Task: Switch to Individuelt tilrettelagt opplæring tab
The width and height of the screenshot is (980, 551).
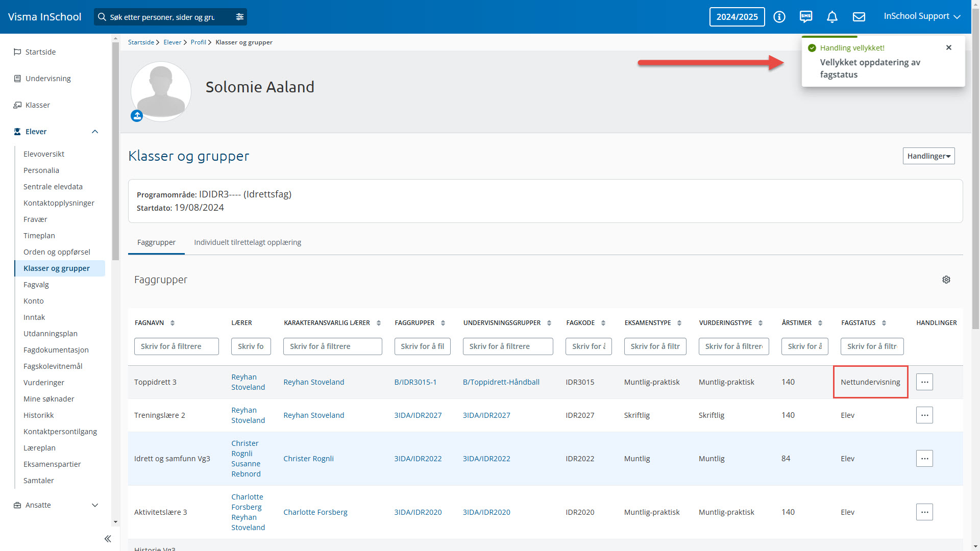Action: click(248, 242)
